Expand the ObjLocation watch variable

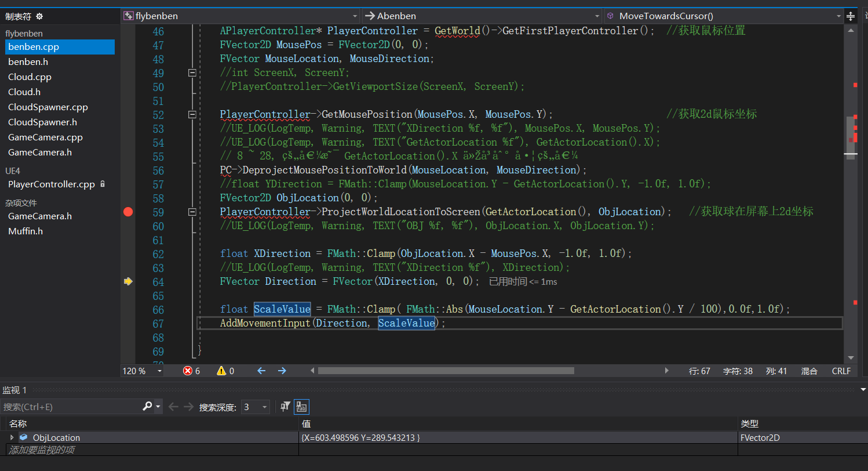(12, 437)
